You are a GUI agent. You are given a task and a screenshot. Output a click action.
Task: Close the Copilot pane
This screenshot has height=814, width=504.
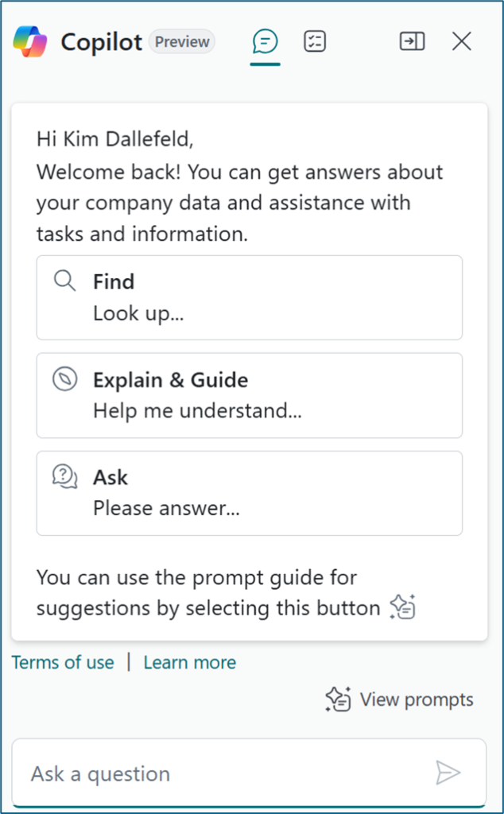[462, 42]
